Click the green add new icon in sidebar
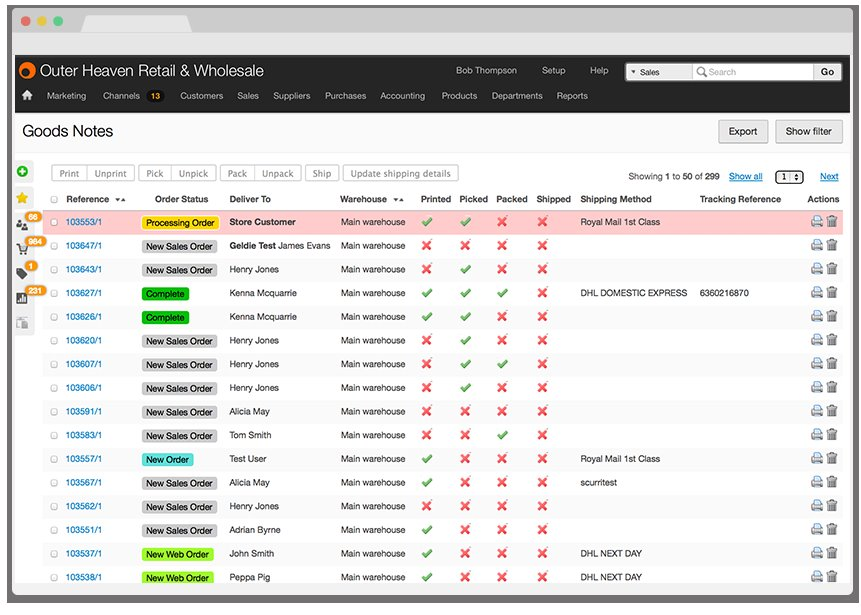 [23, 172]
